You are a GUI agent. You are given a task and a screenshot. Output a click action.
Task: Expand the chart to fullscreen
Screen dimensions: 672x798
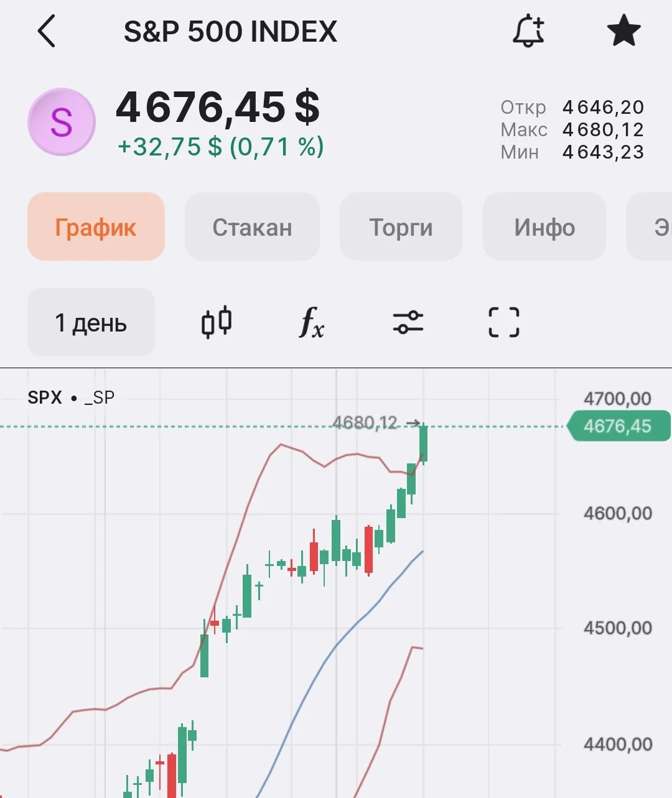pyautogui.click(x=503, y=322)
